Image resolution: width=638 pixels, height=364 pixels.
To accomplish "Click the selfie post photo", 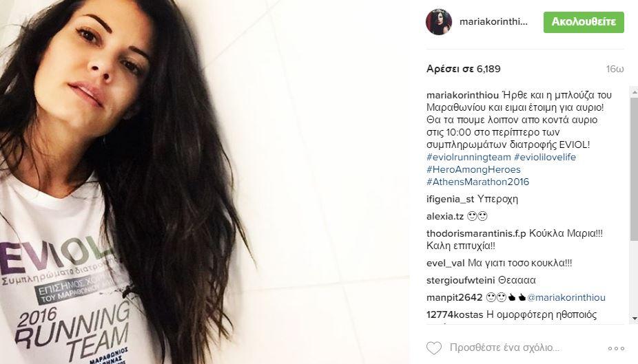I will [205, 182].
